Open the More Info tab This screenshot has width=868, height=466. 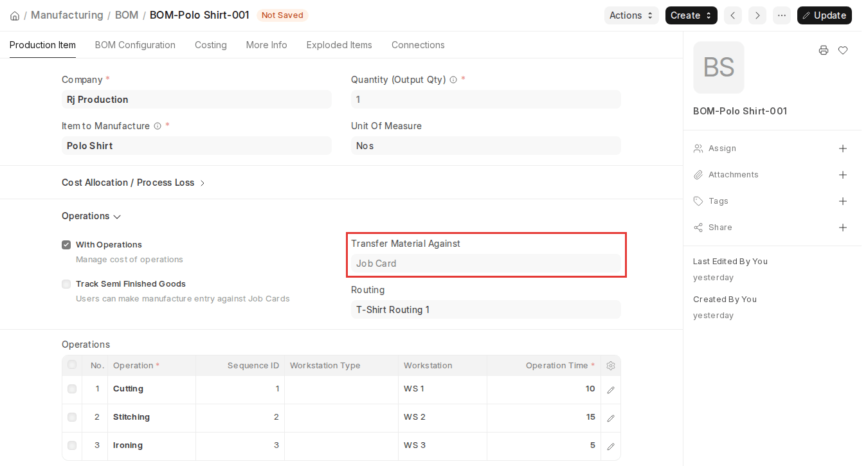(267, 45)
